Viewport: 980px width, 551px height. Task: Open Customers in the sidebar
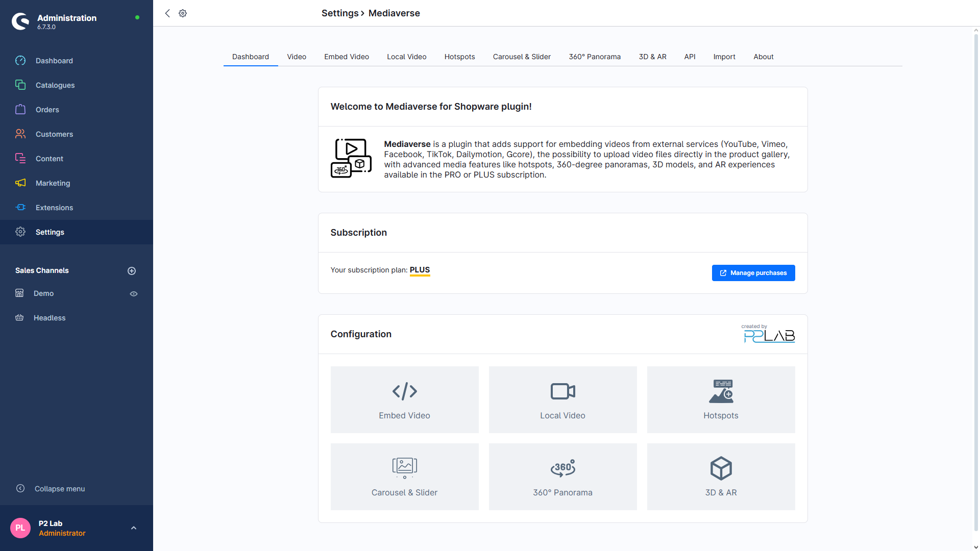pyautogui.click(x=77, y=134)
